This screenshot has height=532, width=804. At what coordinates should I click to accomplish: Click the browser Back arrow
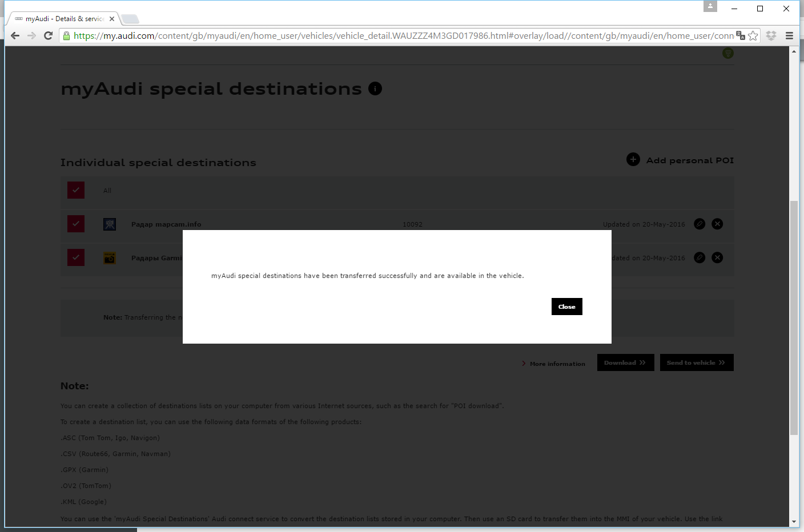tap(15, 35)
